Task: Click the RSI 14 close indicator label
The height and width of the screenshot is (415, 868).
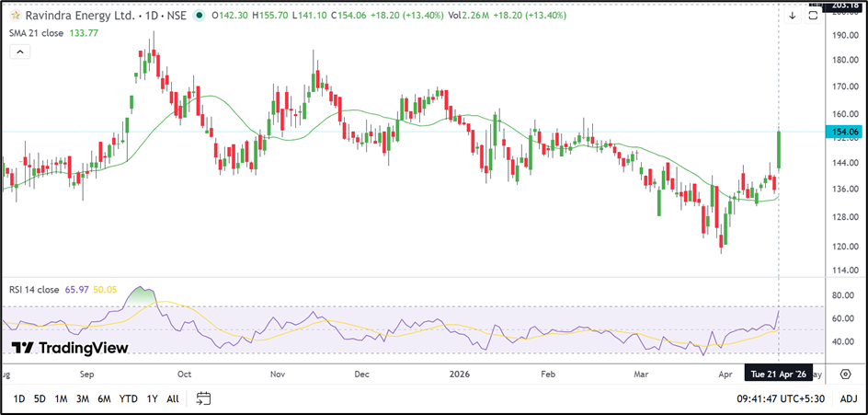Action: (32, 290)
